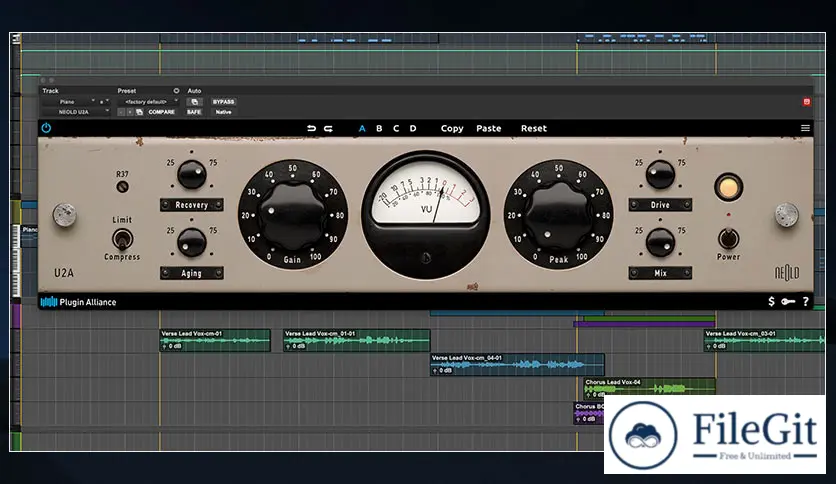The height and width of the screenshot is (484, 836).
Task: Open the Piano track selector dropdown
Action: coord(69,102)
